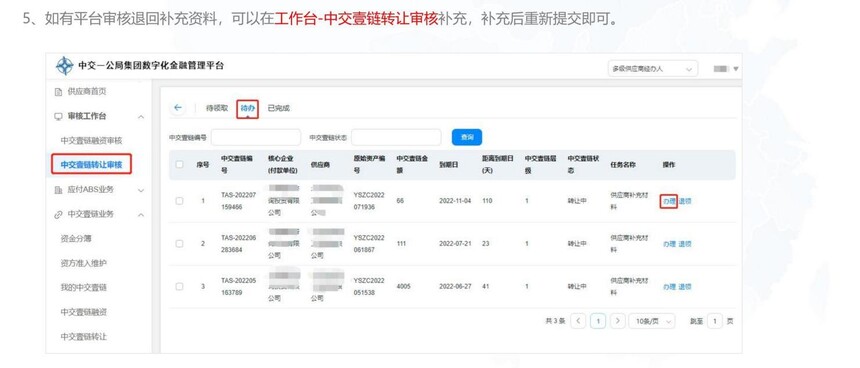Click the jump-to-page number field

click(x=715, y=321)
